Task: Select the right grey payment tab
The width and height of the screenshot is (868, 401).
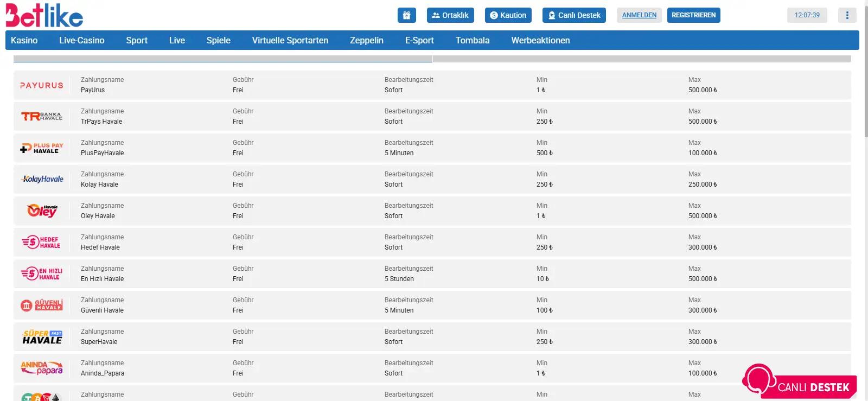Action: coord(642,59)
